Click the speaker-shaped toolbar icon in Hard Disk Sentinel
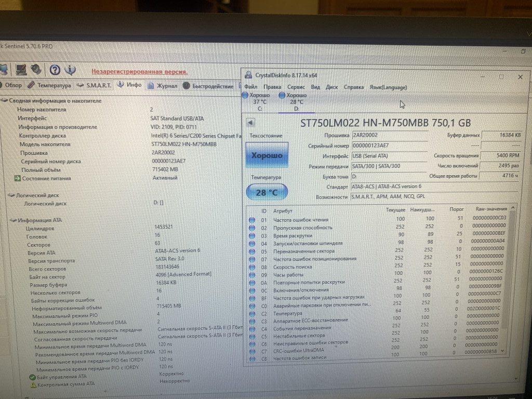 pyautogui.click(x=36, y=69)
